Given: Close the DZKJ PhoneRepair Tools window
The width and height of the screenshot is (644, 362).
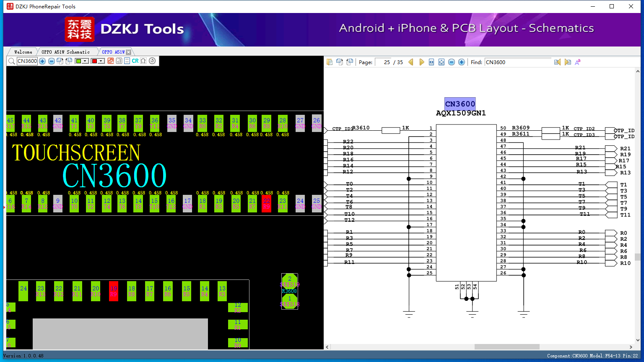Looking at the screenshot, I should pos(631,6).
